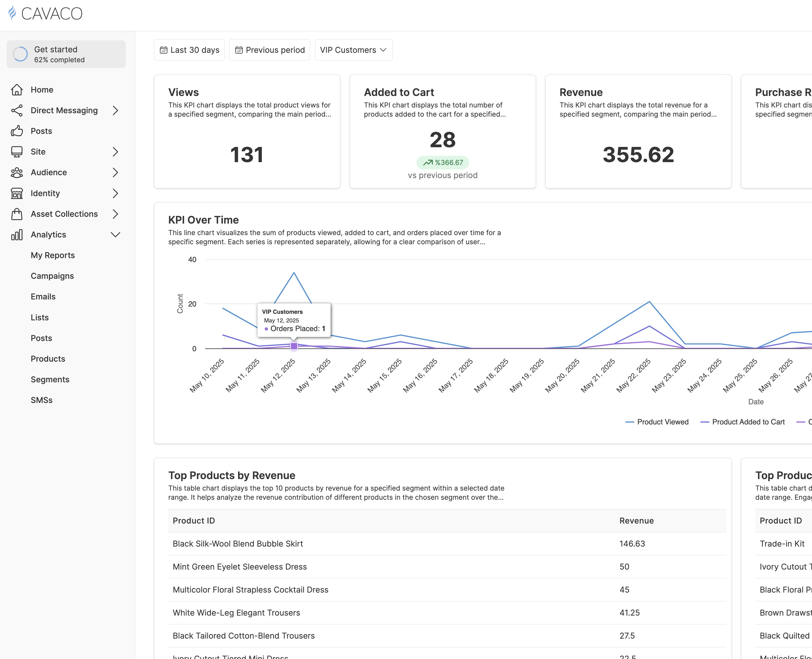Open Emails analytics

[x=43, y=297]
